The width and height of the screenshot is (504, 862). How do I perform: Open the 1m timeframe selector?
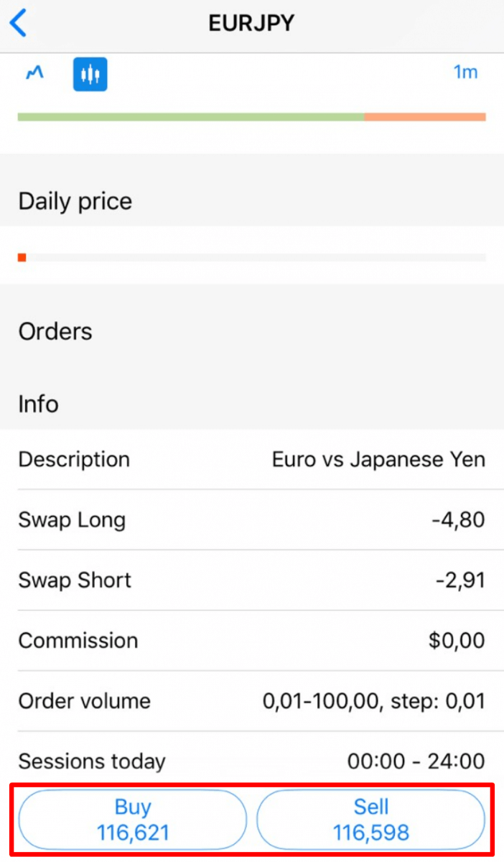click(x=465, y=73)
